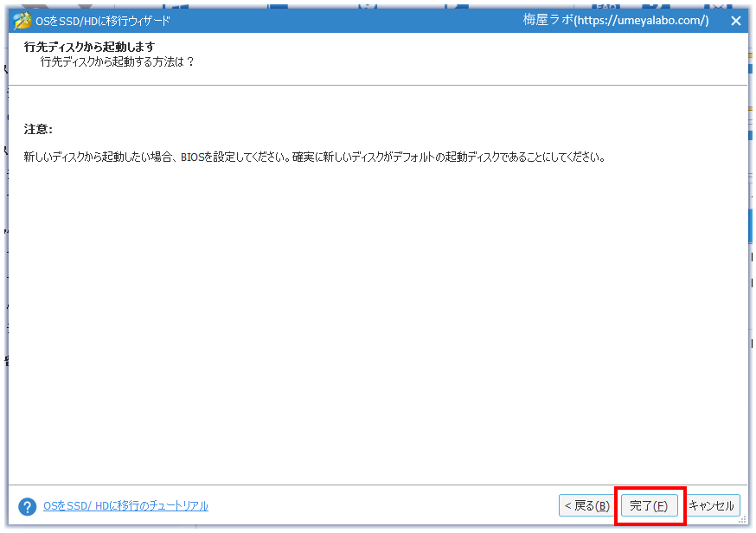Open the OSをSSD/HDに移行のチュートリアル link
Viewport: 756px width, 533px height.
click(125, 505)
